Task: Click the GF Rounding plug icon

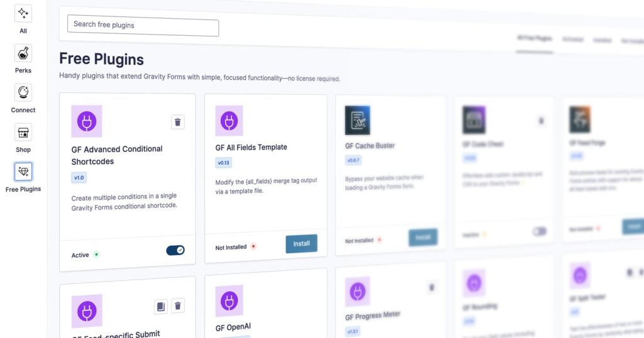Action: [474, 283]
